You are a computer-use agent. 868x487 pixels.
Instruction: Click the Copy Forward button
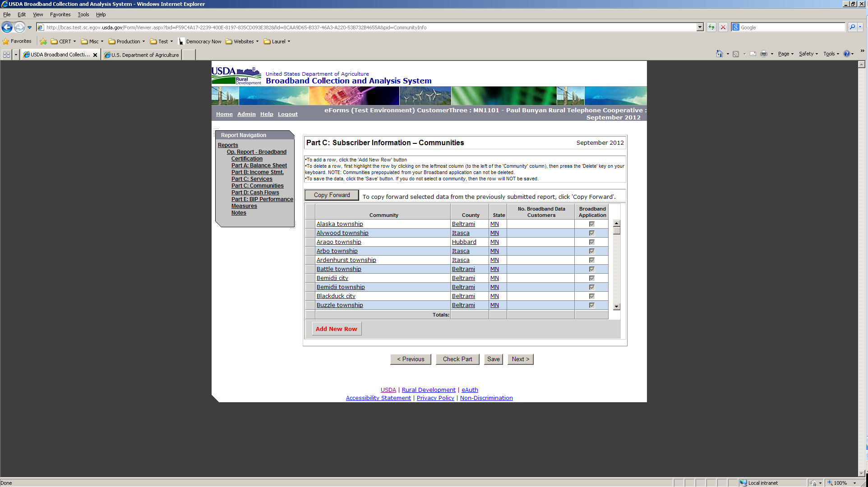[x=332, y=195]
